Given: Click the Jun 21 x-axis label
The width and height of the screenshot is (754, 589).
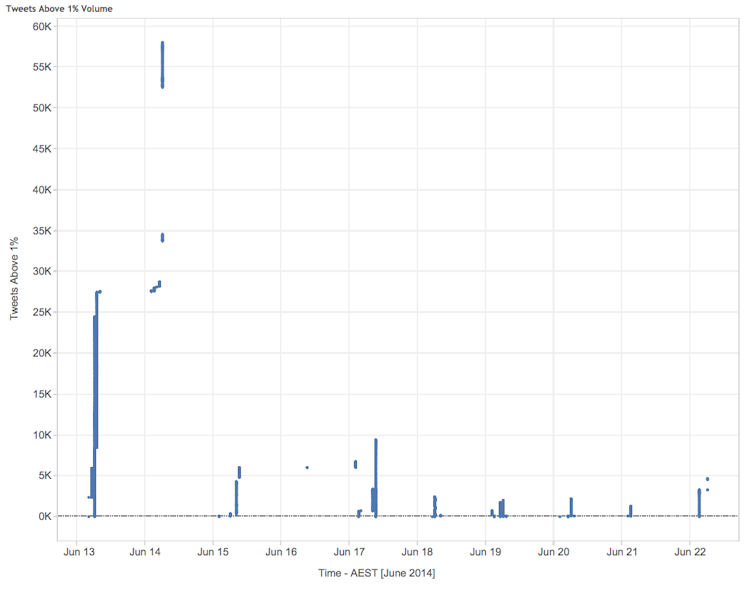Looking at the screenshot, I should (x=622, y=552).
